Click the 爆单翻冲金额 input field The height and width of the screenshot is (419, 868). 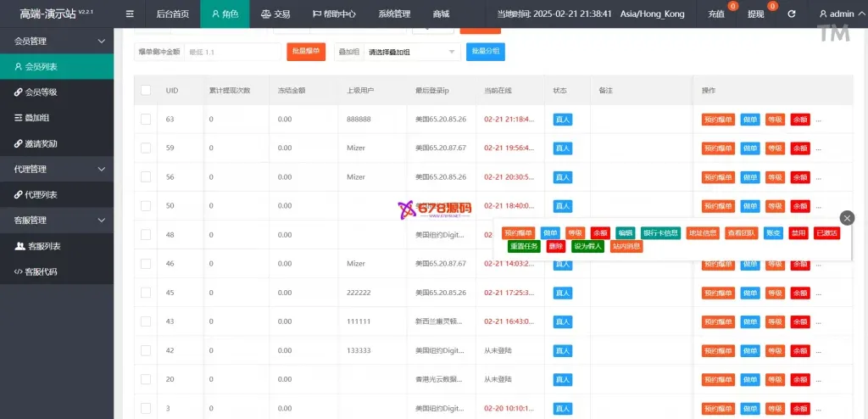coord(231,52)
